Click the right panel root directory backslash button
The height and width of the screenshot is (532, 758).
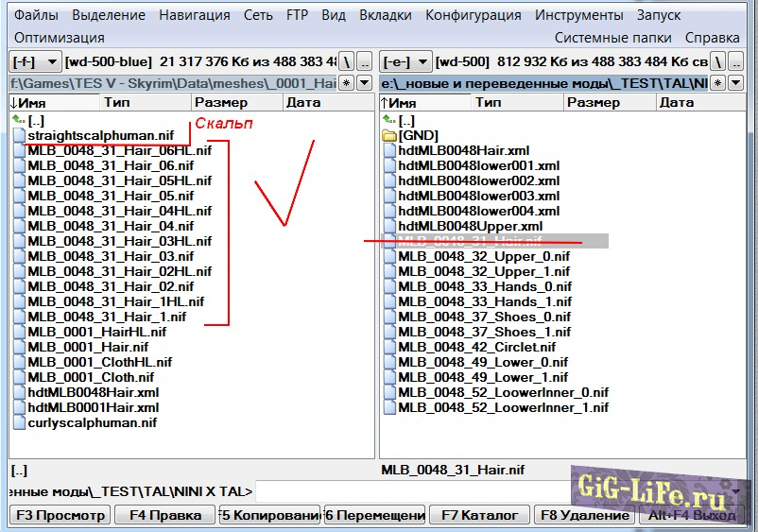click(x=719, y=61)
